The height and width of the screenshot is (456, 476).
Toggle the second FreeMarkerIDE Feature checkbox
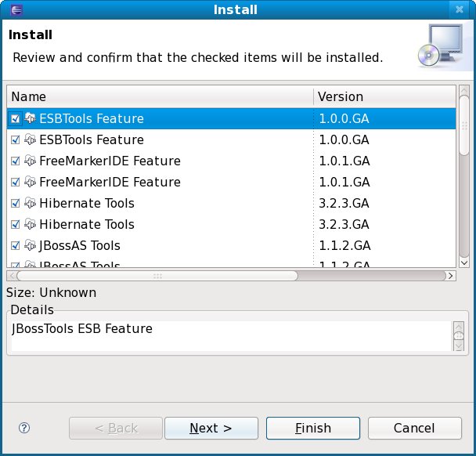click(16, 183)
